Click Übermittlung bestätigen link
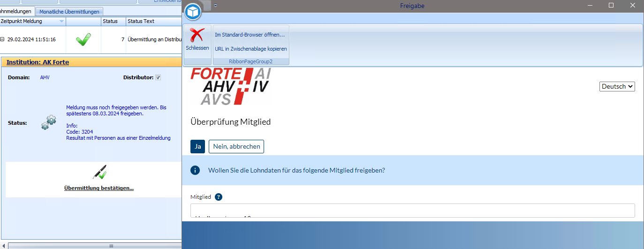 tap(99, 188)
